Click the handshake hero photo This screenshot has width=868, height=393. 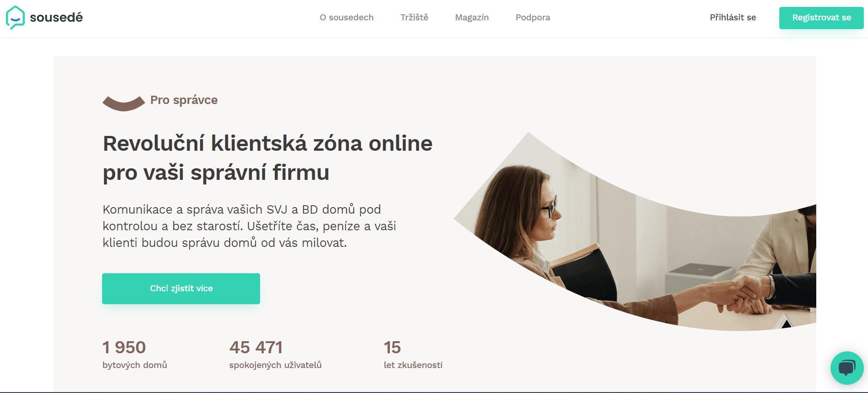coord(635,231)
